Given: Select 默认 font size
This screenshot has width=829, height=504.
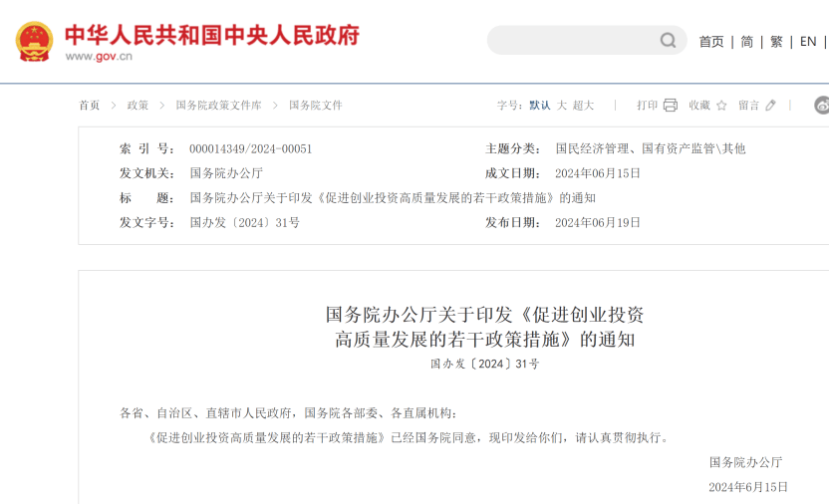Looking at the screenshot, I should point(540,106).
